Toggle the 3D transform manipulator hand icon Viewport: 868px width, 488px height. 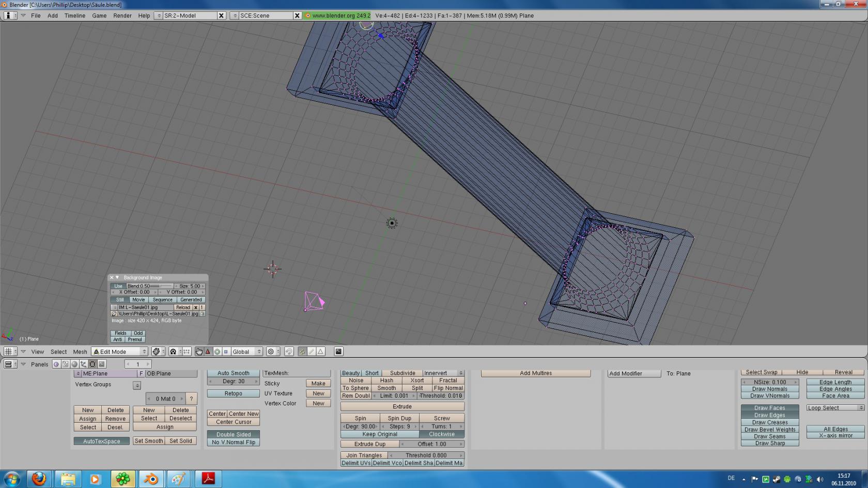coord(199,352)
